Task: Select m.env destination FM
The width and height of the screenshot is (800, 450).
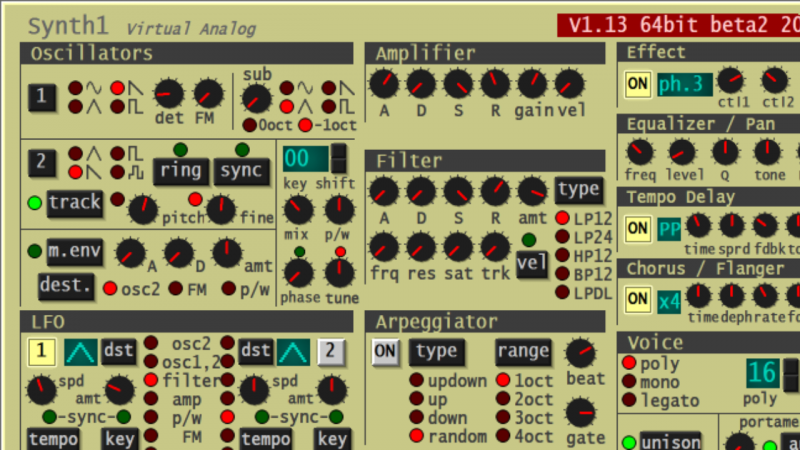Action: coord(176,289)
